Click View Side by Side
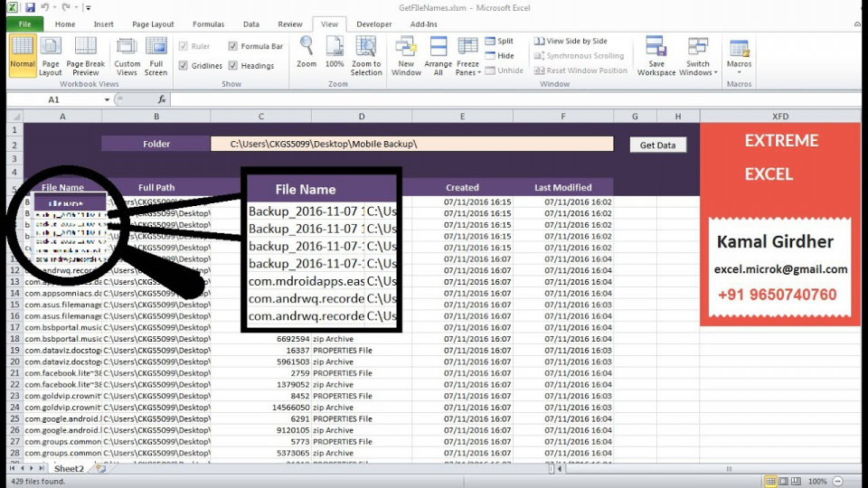Image resolution: width=868 pixels, height=488 pixels. tap(571, 41)
